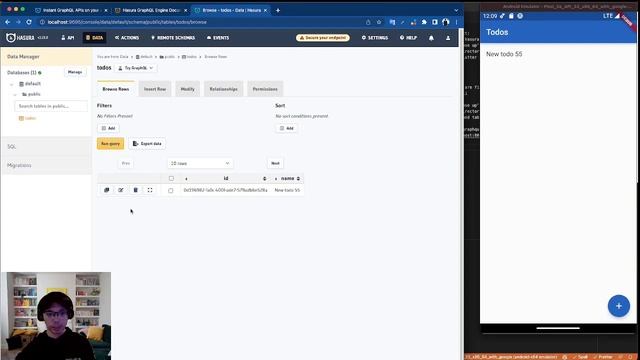This screenshot has width=640, height=360.
Task: Open notifications bell in Hasura header
Action: 431,38
